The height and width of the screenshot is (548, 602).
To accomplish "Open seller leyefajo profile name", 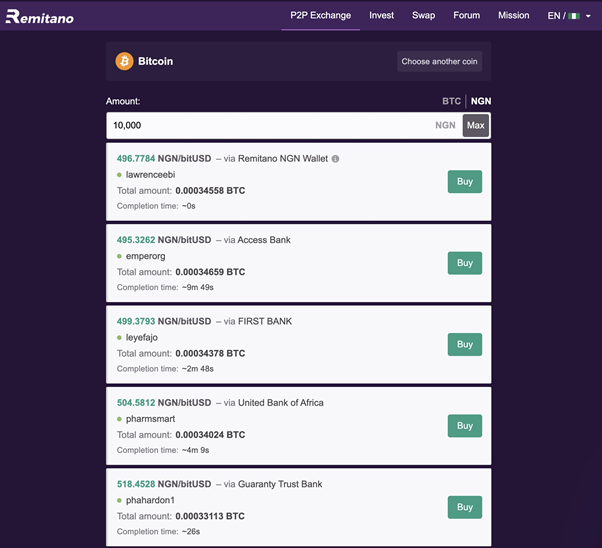I will point(142,338).
